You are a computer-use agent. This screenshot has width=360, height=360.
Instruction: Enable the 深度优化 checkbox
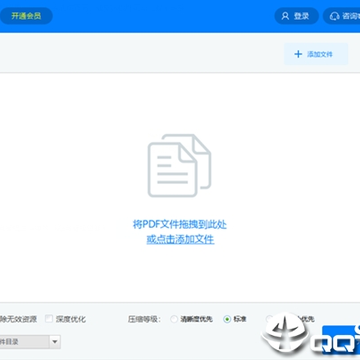[49, 319]
